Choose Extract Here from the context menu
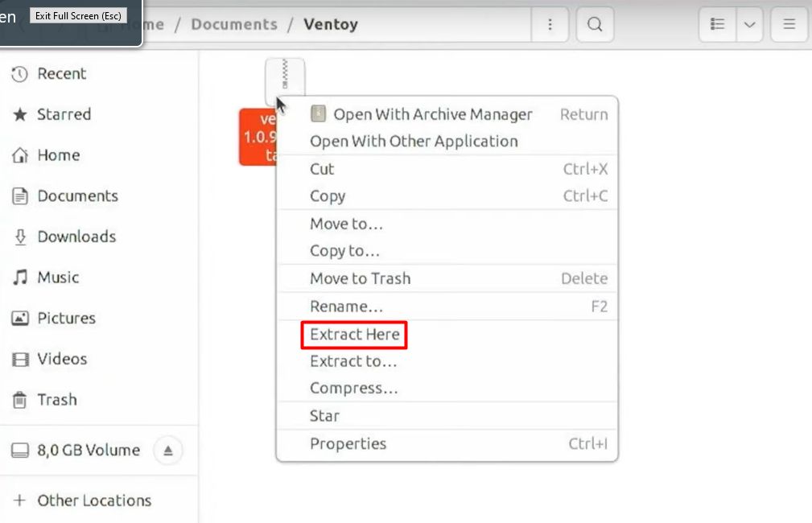Image resolution: width=812 pixels, height=523 pixels. (353, 335)
